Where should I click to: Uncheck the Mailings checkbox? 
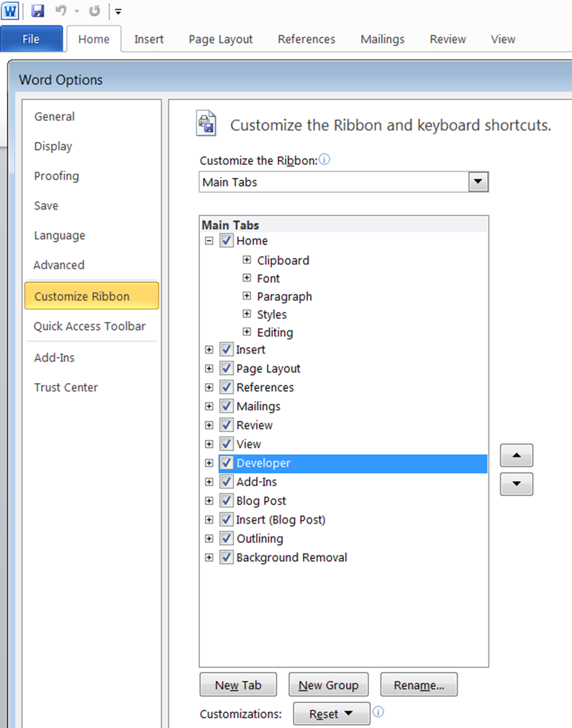click(227, 406)
